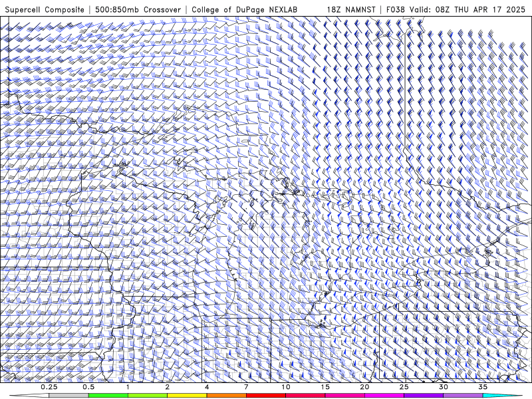Click the 'F038 Valid: 08Z THU APR 17 2025' text
The width and height of the screenshot is (532, 399).
click(x=456, y=10)
